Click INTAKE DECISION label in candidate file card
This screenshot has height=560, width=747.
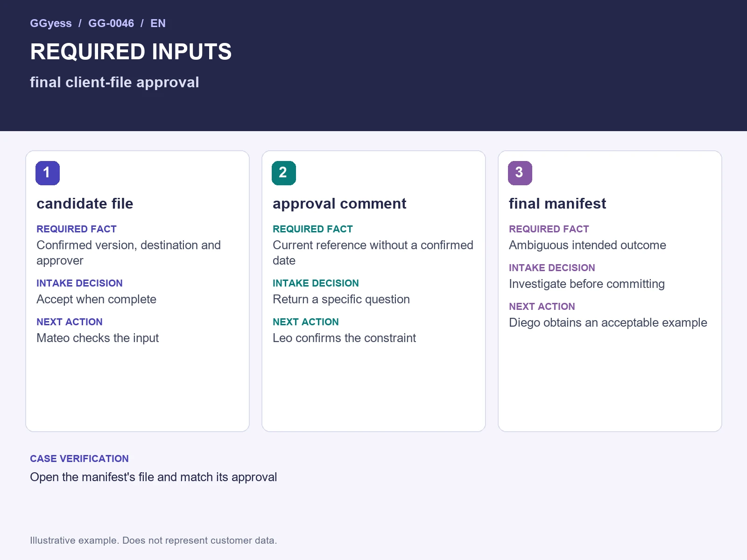point(79,283)
